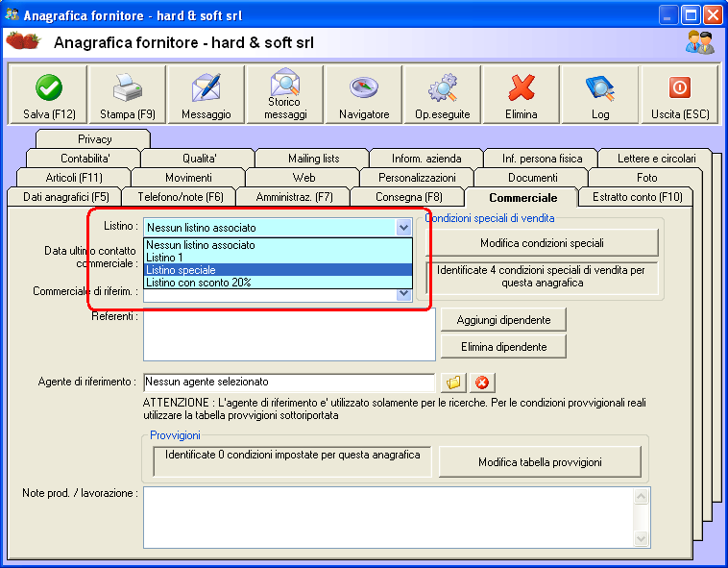
Task: Open the Inform. azienda tab
Action: point(426,159)
